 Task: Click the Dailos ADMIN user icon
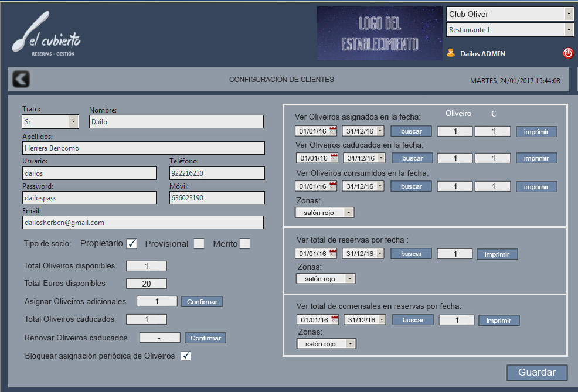point(451,53)
